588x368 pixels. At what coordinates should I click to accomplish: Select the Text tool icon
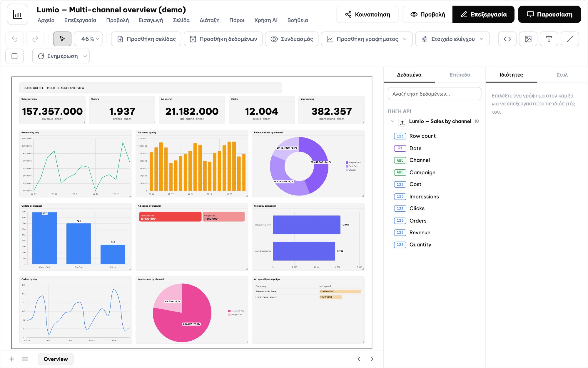tap(549, 39)
